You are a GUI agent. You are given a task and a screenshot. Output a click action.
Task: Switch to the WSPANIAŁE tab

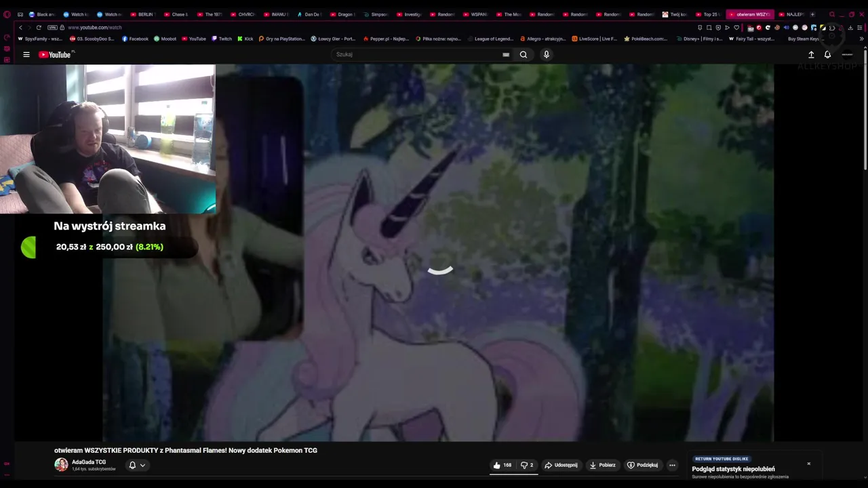pos(475,14)
